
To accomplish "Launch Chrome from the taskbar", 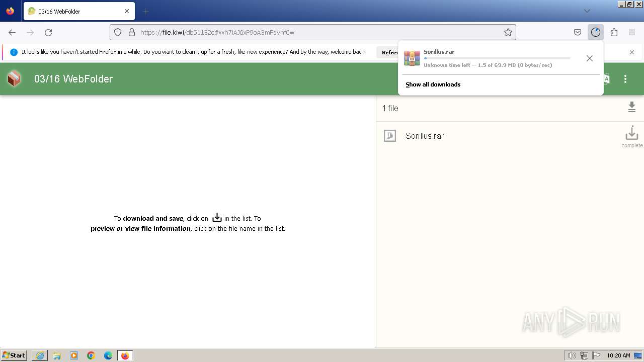I will tap(91, 355).
